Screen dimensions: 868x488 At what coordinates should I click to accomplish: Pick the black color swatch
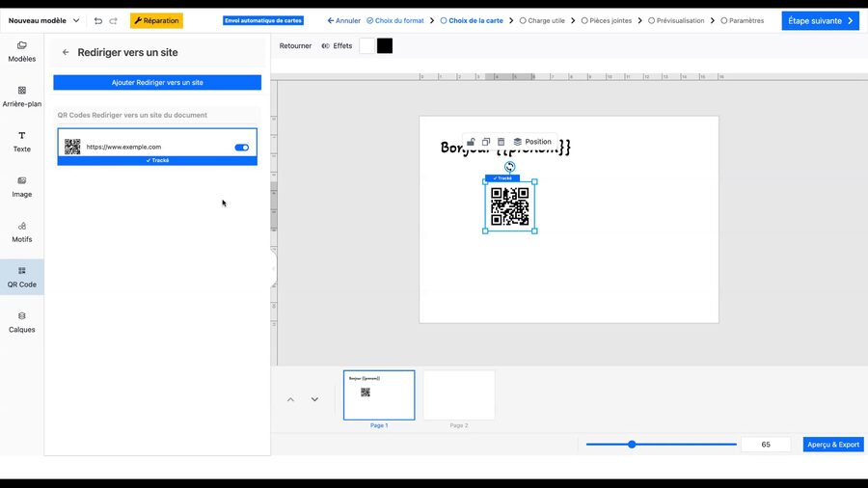(385, 46)
